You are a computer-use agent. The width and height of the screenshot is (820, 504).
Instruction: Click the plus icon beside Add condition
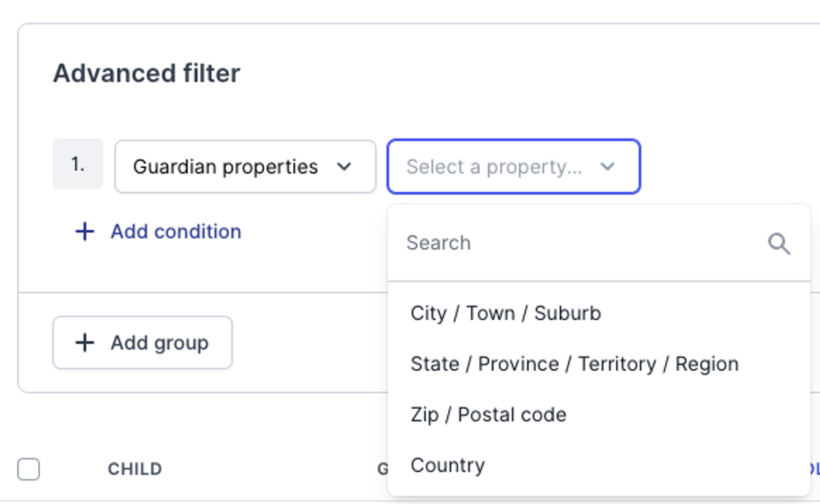84,232
